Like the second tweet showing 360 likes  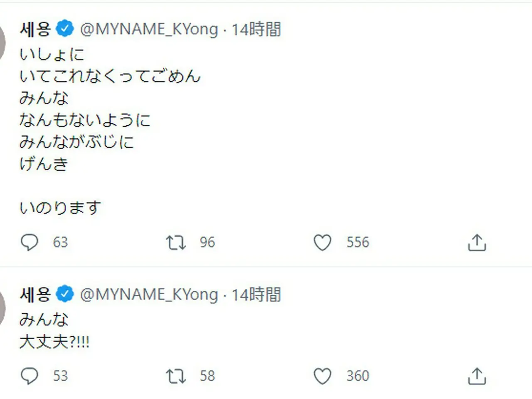tap(322, 376)
